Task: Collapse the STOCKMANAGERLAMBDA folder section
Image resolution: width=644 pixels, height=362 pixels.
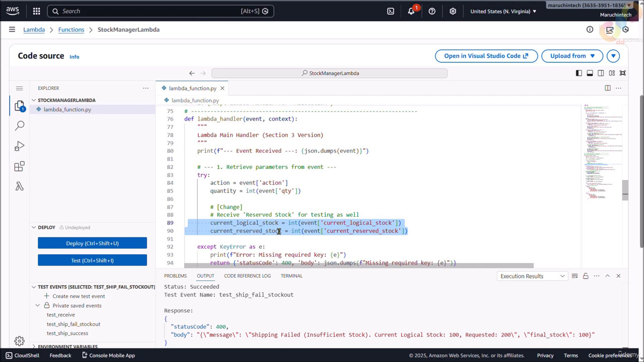Action: tap(92, 100)
